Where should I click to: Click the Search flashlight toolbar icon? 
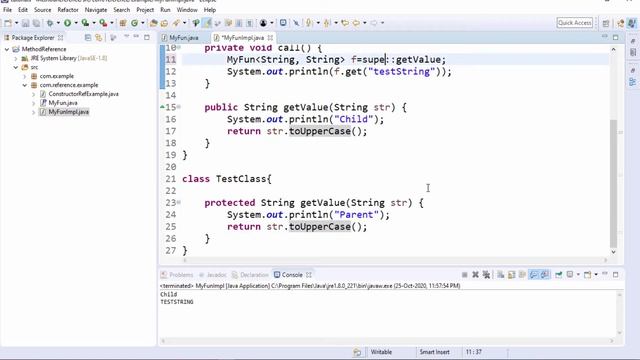click(x=176, y=23)
